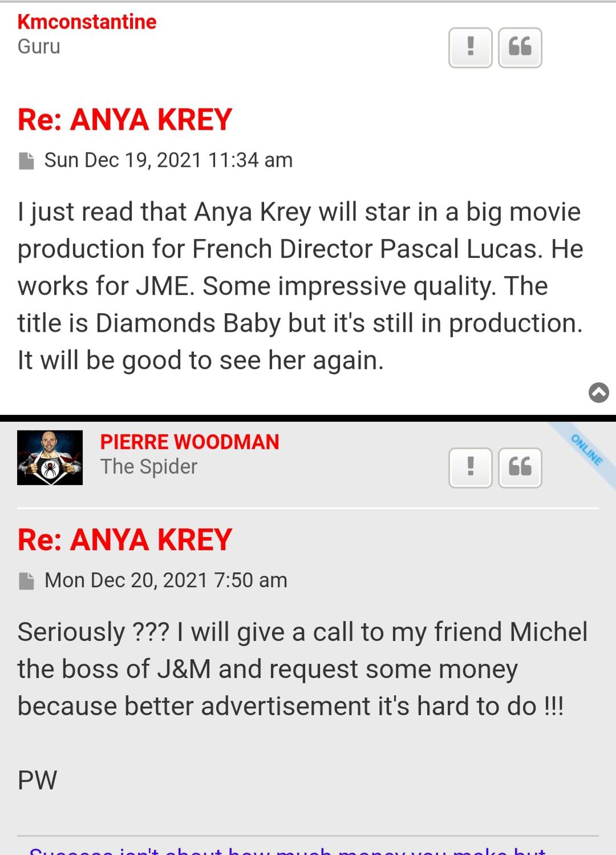Click the purple signature link at the bottom

(287, 849)
